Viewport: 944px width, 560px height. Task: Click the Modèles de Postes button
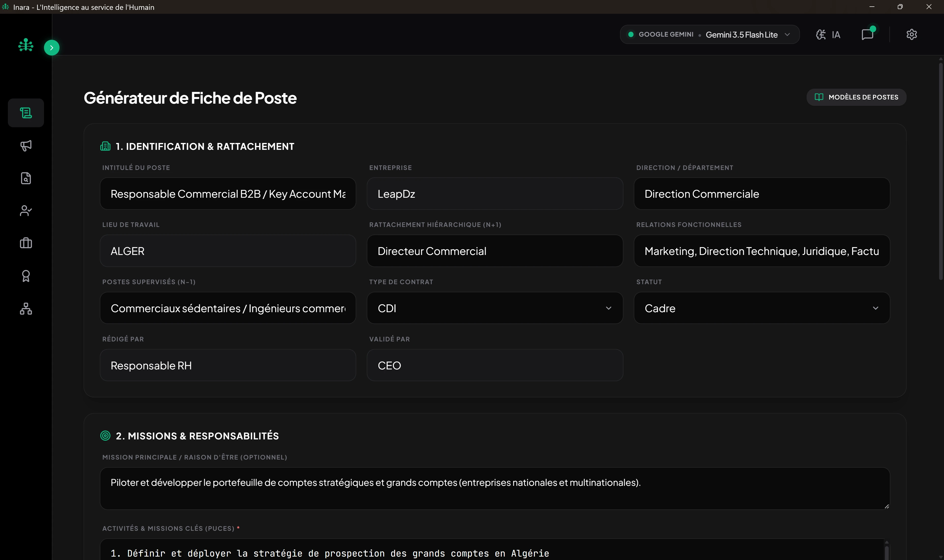856,97
